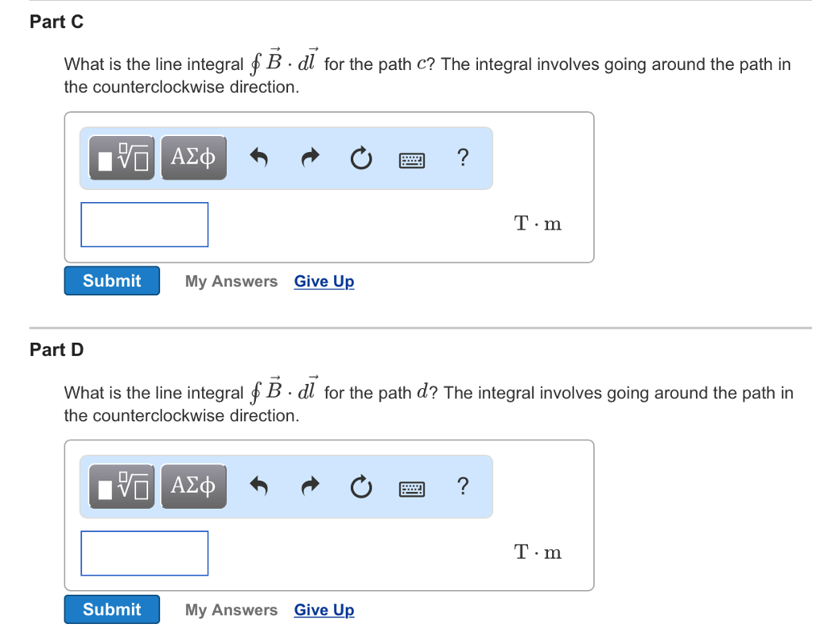The width and height of the screenshot is (824, 644).
Task: Open equation editor help via Part C question mark
Action: [x=463, y=159]
